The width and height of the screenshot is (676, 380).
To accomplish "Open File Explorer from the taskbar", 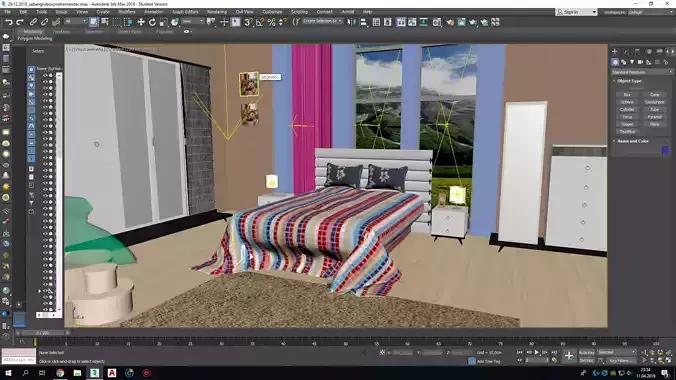I will coord(77,373).
